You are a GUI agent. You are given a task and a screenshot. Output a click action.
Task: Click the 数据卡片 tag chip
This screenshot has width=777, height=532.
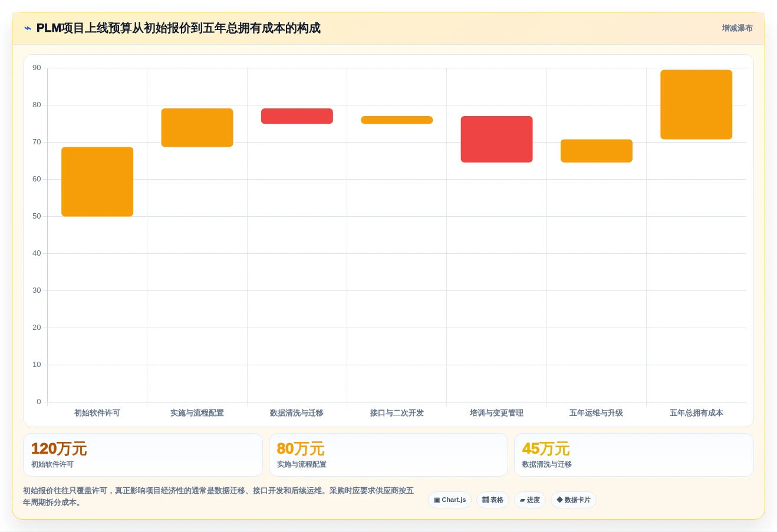[x=574, y=500]
